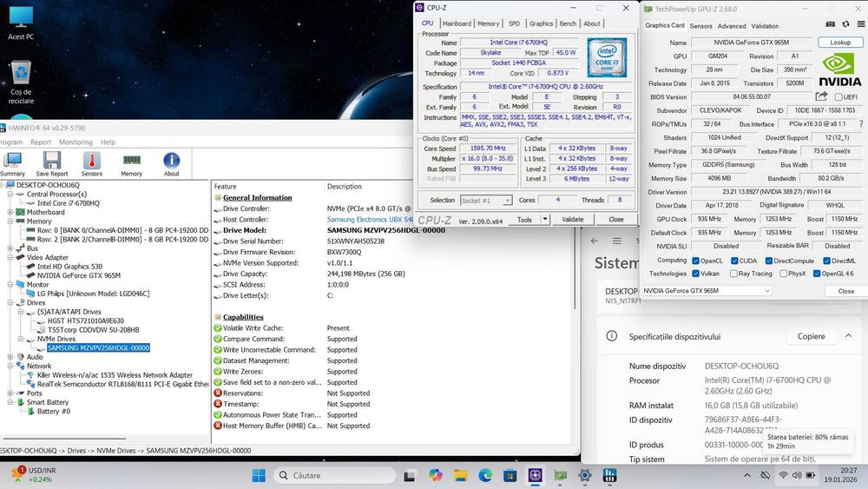Open the Advanced tab in GPU-Z
868x489 pixels.
[731, 26]
